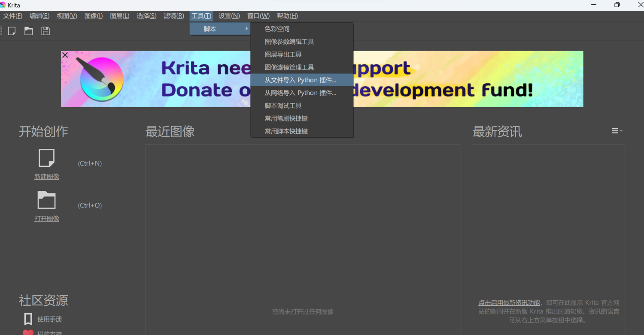This screenshot has height=335, width=644.
Task: Choose 从网络导入 Python 插件
Action: [302, 93]
